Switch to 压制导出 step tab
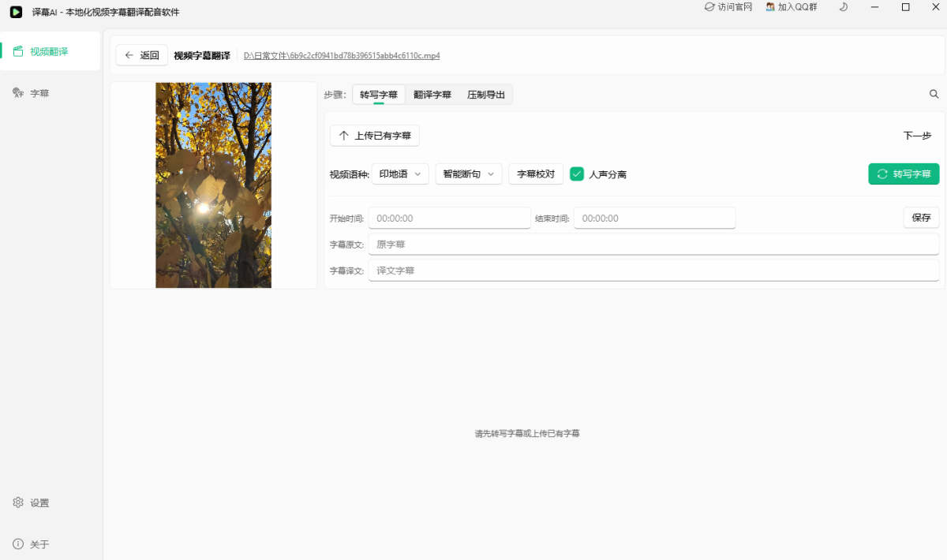 (486, 95)
